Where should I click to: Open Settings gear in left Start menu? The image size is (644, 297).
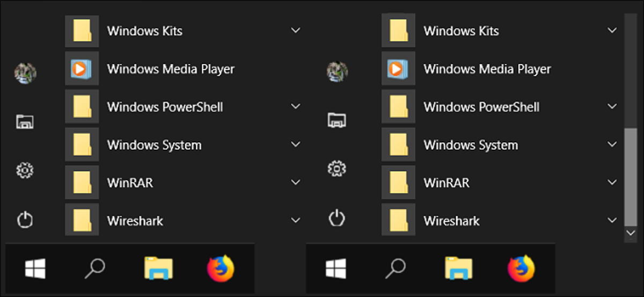pyautogui.click(x=25, y=171)
